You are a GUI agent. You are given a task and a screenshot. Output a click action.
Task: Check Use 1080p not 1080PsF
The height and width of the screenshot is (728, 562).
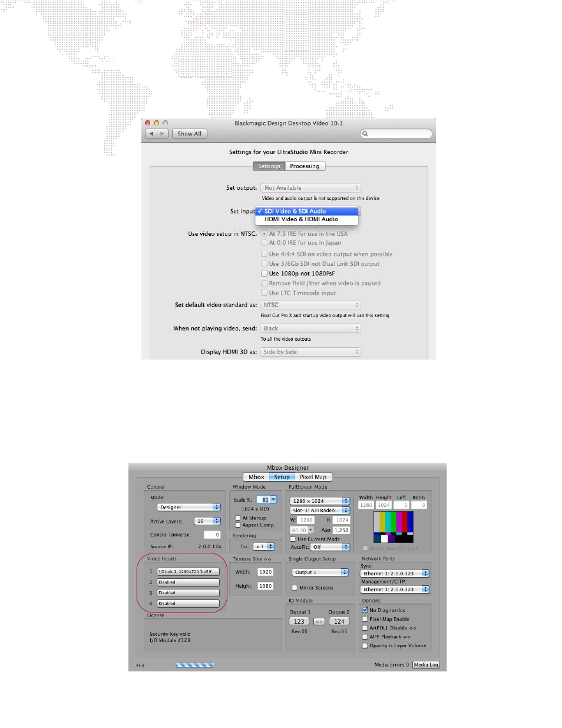(265, 274)
